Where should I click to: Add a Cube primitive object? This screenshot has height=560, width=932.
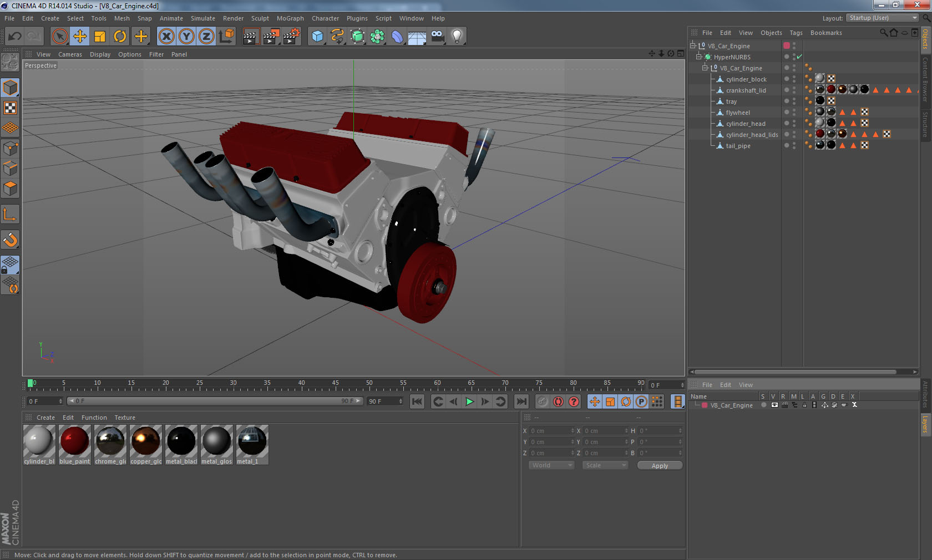point(317,37)
